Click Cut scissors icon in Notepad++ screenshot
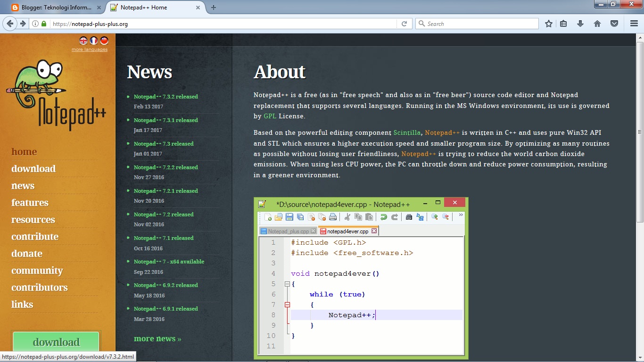This screenshot has width=644, height=362. tap(347, 217)
